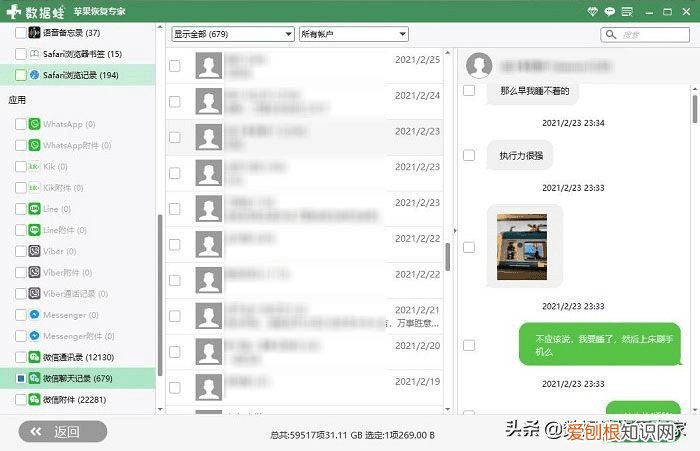Screen dimensions: 700x451
Task: Open the 所有帐户 account dropdown
Action: (354, 34)
